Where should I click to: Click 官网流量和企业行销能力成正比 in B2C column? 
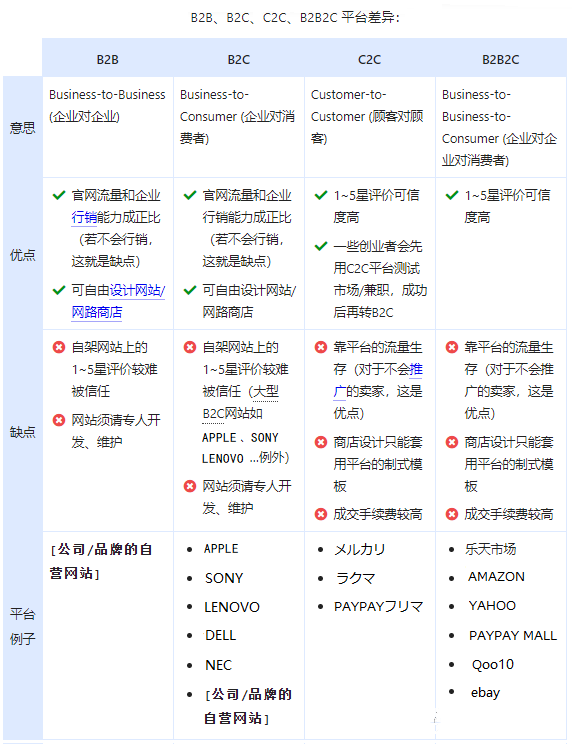pyautogui.click(x=247, y=228)
